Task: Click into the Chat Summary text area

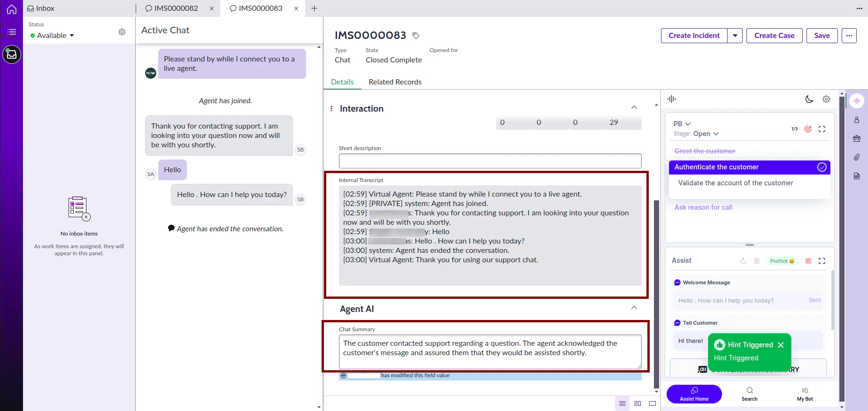Action: (490, 352)
